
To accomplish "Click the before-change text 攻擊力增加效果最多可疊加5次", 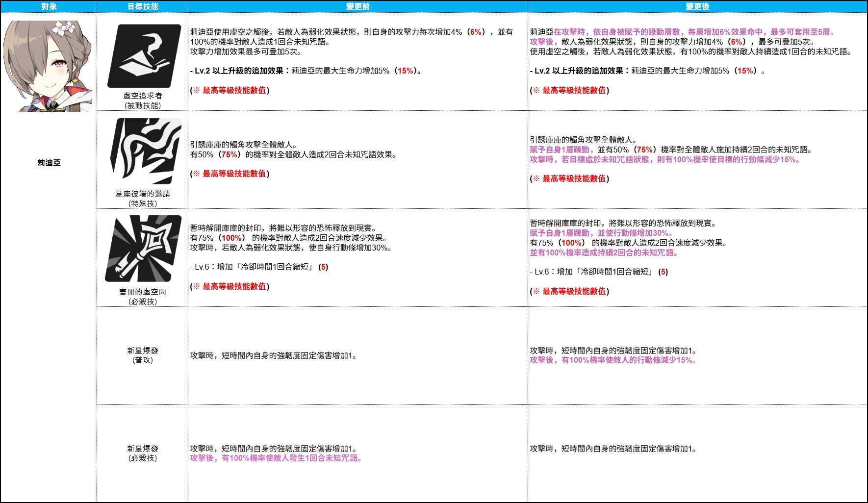I will coord(246,51).
